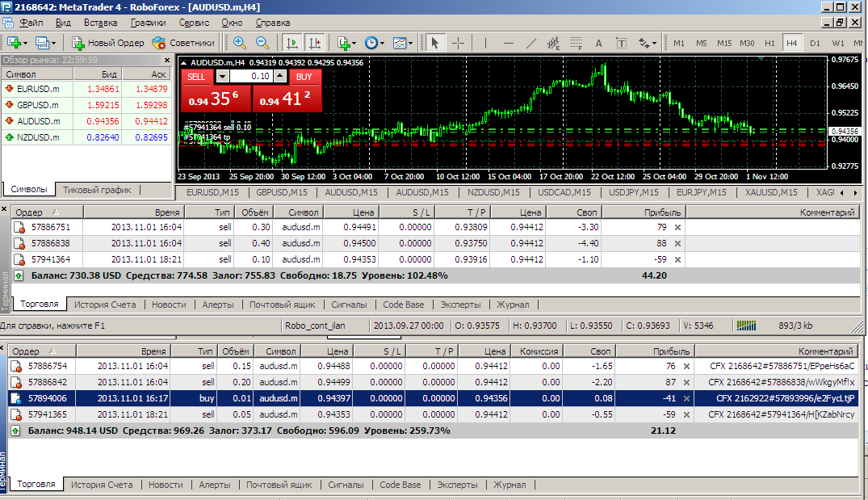
Task: Click the red SELL button
Action: [196, 77]
